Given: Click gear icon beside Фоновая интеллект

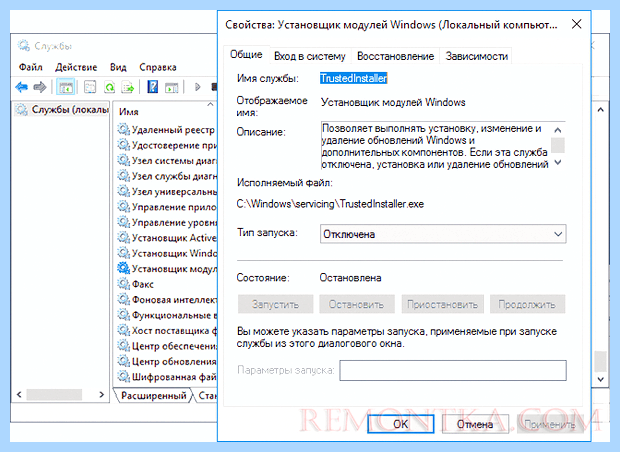Looking at the screenshot, I should (123, 300).
